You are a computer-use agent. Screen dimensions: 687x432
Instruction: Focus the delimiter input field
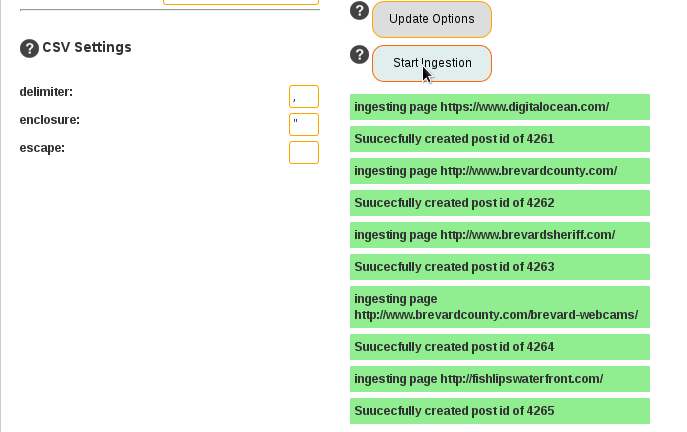click(304, 96)
